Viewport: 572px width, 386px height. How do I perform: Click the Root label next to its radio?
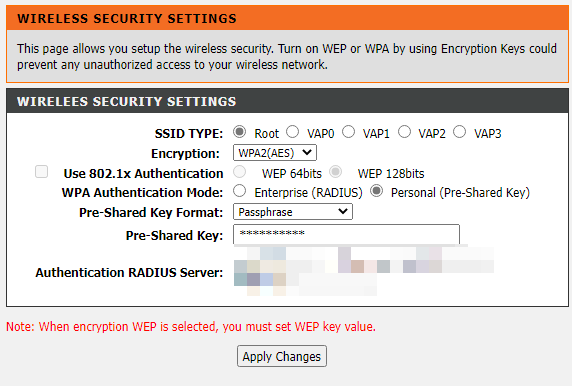point(267,134)
